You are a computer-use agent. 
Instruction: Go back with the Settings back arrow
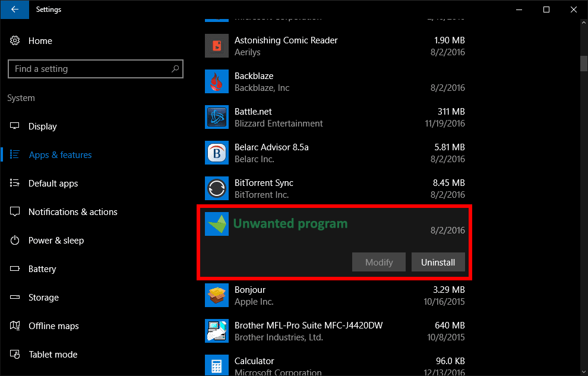15,10
